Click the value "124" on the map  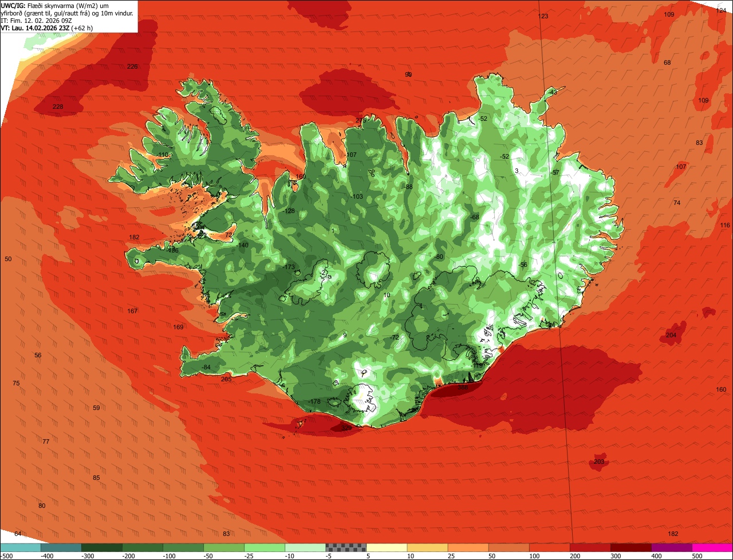(722, 10)
